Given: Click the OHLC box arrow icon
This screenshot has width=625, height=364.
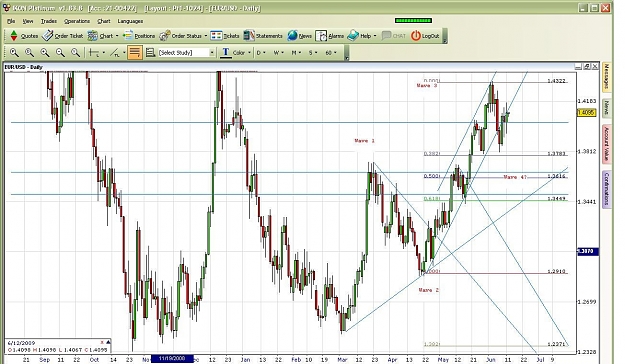Looking at the screenshot, I should pyautogui.click(x=108, y=342).
